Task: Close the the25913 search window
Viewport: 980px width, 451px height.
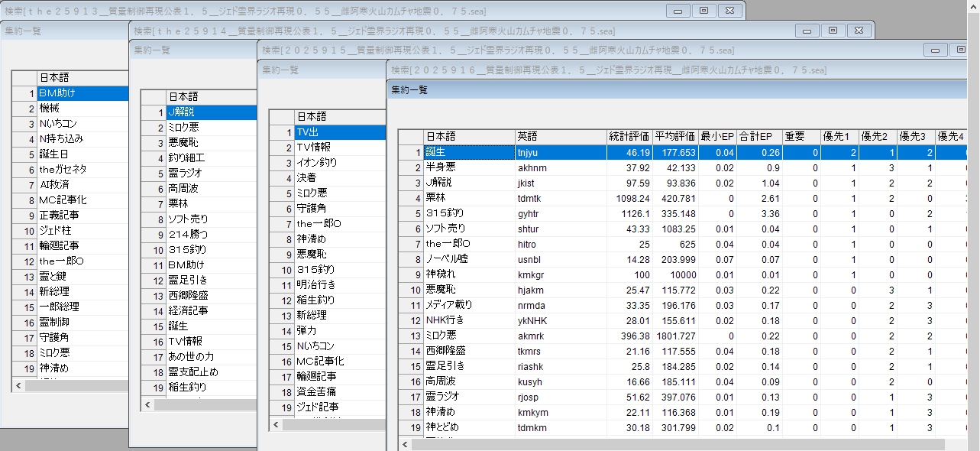Action: 730,11
